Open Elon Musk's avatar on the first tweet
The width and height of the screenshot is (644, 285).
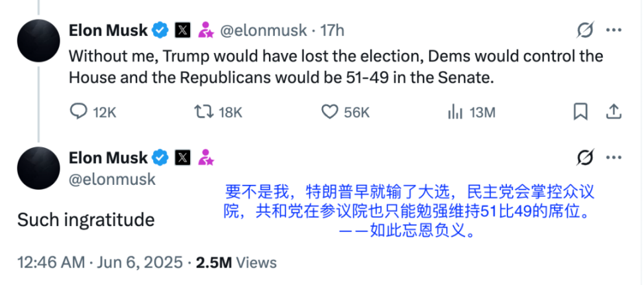click(x=38, y=40)
